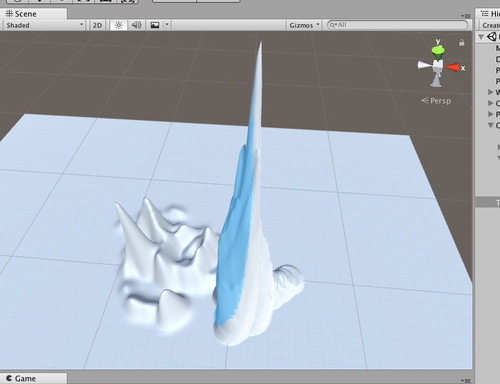The image size is (500, 384).
Task: Toggle scene audio speaker icon
Action: tap(136, 25)
